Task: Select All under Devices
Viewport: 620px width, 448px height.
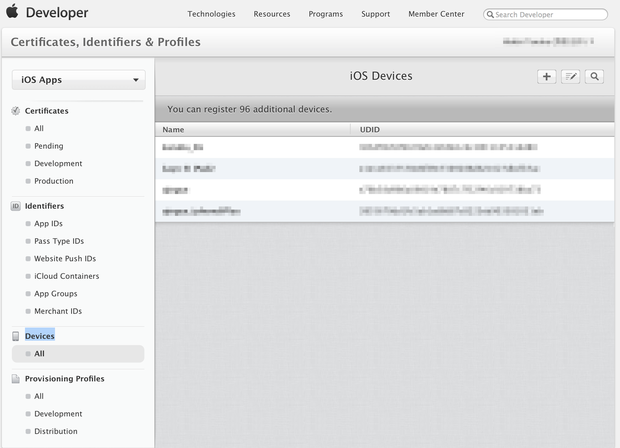Action: pyautogui.click(x=78, y=354)
